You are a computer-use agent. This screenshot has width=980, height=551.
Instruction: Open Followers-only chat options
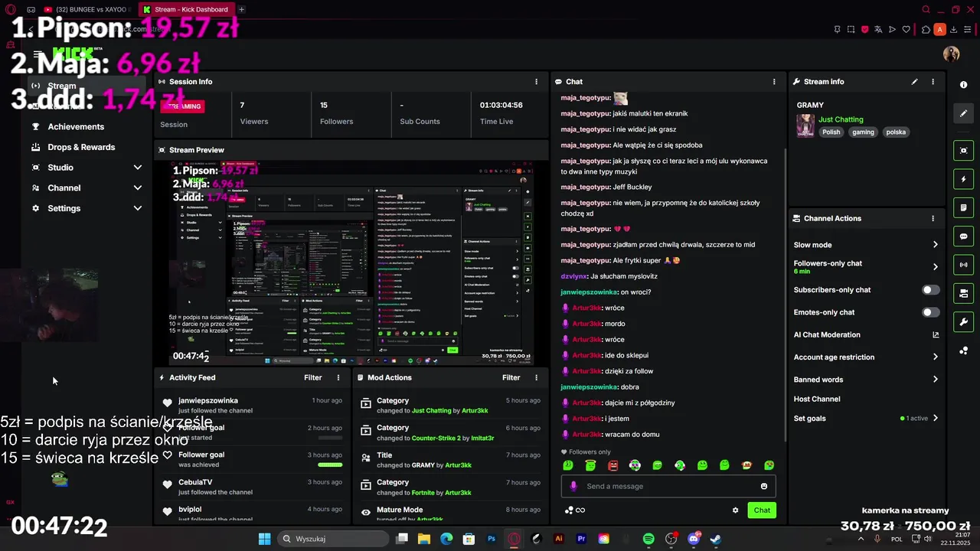pos(866,266)
